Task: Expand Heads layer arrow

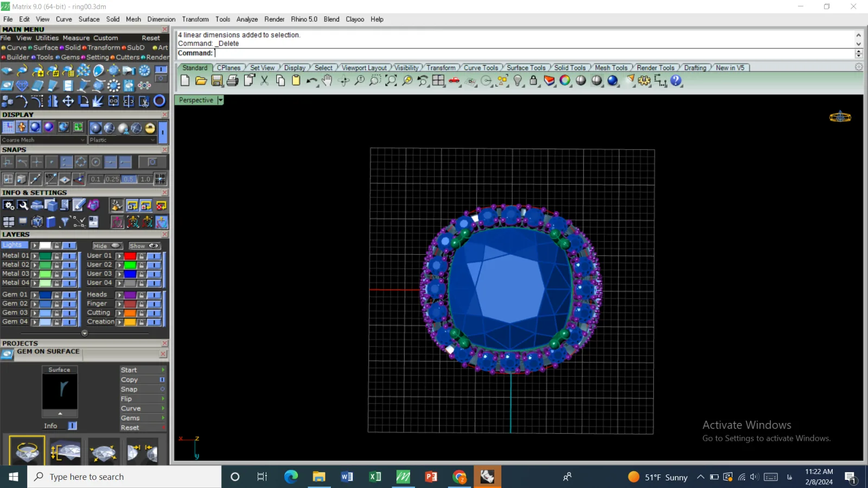Action: point(119,295)
